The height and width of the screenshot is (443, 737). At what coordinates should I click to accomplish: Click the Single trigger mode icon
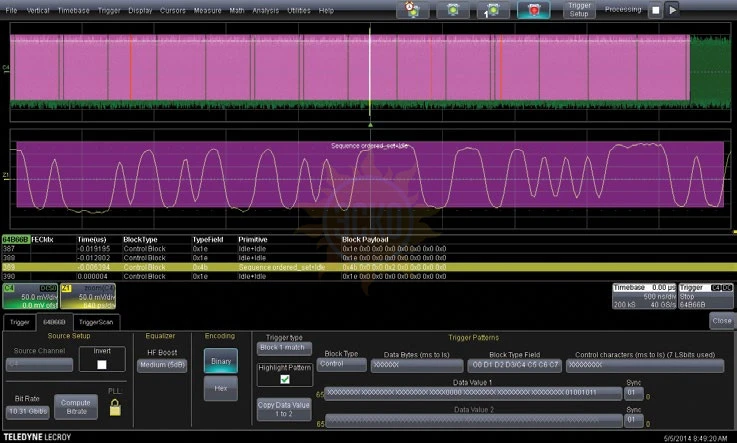point(494,10)
